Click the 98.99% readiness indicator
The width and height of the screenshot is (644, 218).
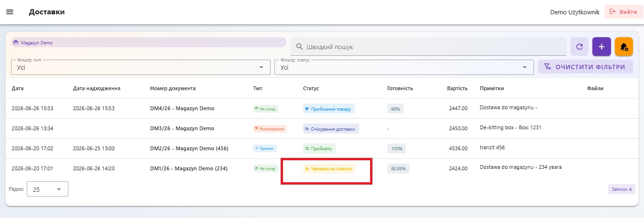(398, 168)
